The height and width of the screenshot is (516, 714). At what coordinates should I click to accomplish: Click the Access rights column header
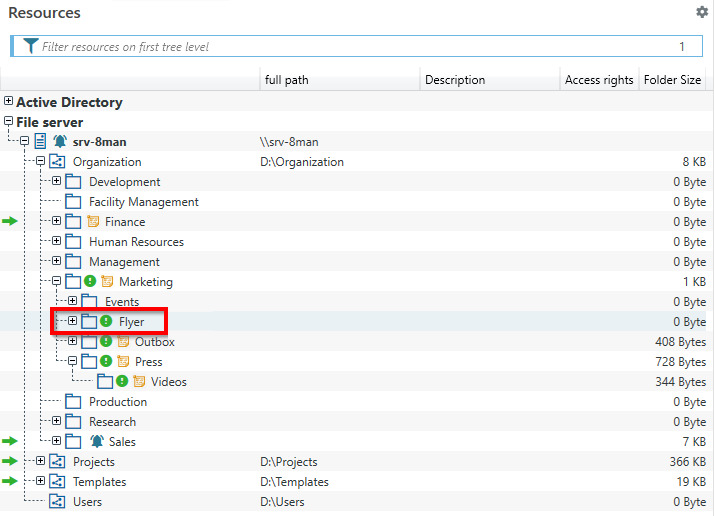point(598,80)
